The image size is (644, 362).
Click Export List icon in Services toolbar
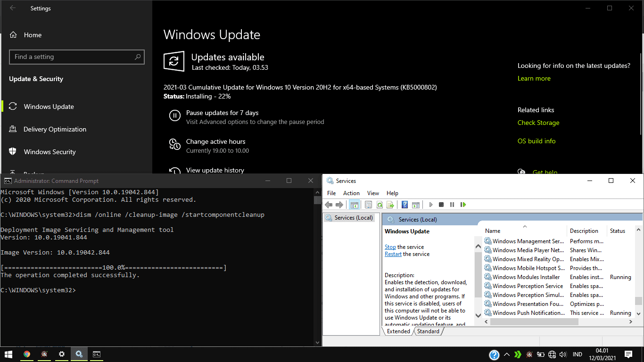pyautogui.click(x=390, y=205)
